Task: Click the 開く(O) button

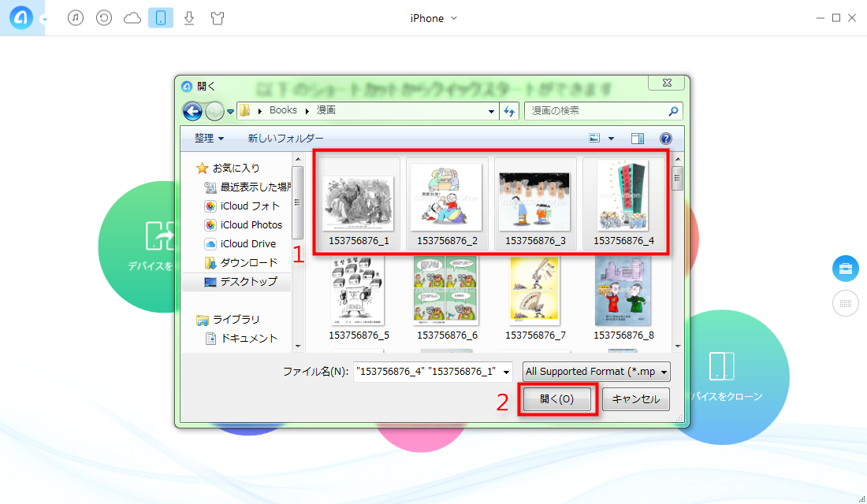Action: tap(556, 399)
